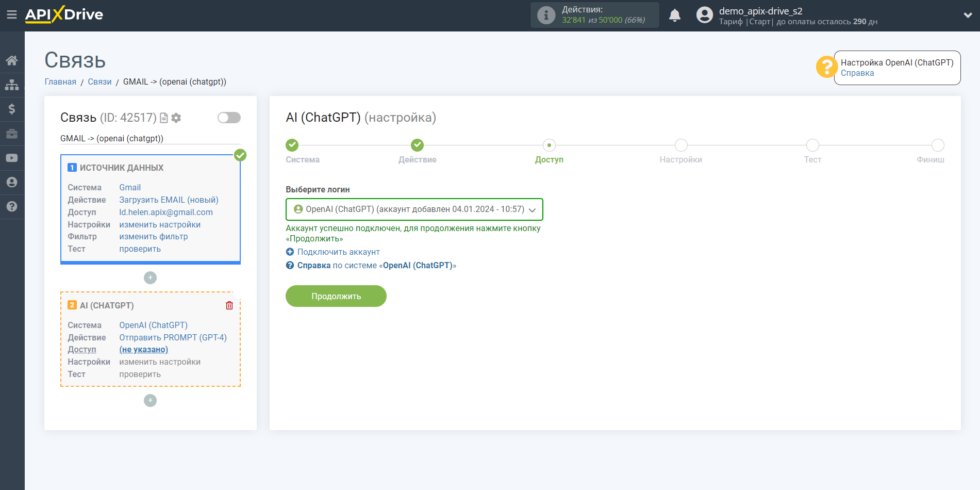Go to the Настройки step
This screenshot has width=980, height=490.
pos(681,145)
